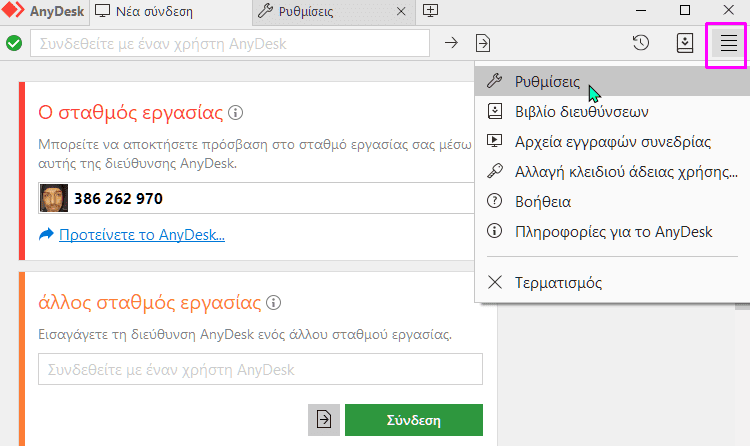The image size is (750, 446).
Task: Click file transfer button beside Σύνδεση
Action: coord(324,420)
